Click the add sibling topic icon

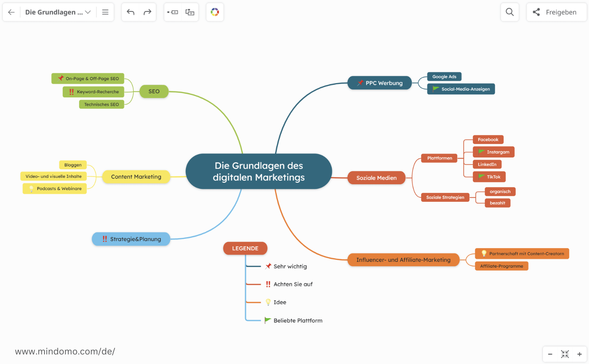coord(173,12)
